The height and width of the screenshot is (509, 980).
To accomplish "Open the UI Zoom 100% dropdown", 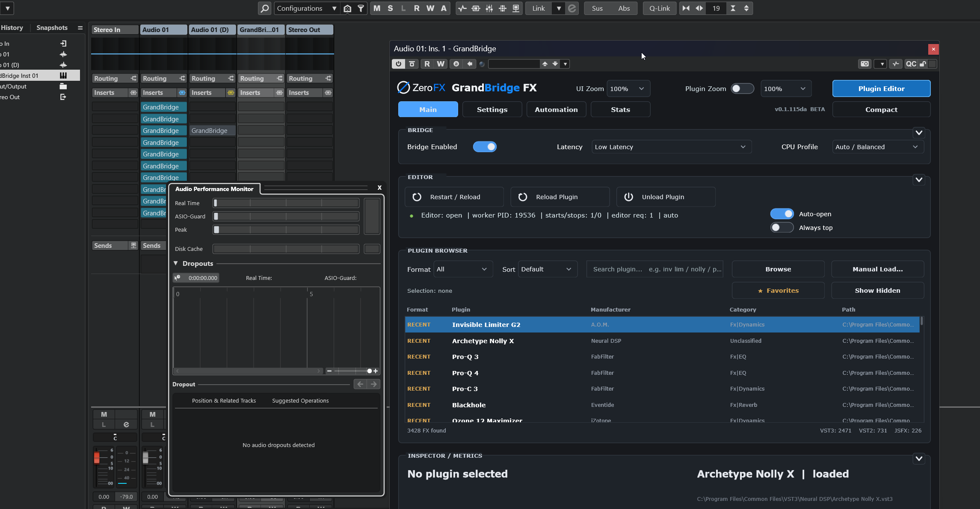I will [628, 88].
